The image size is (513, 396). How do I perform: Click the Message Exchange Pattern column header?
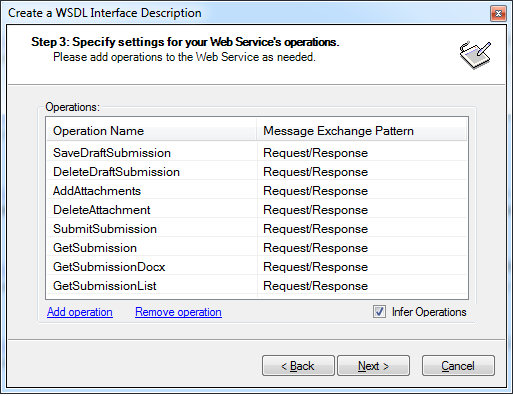coord(361,131)
